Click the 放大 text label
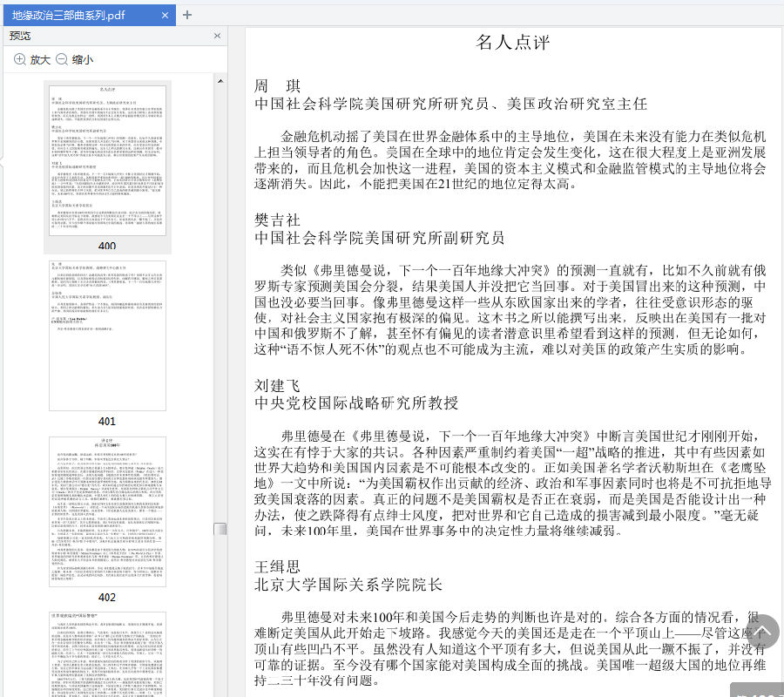The image size is (784, 697). pyautogui.click(x=40, y=59)
